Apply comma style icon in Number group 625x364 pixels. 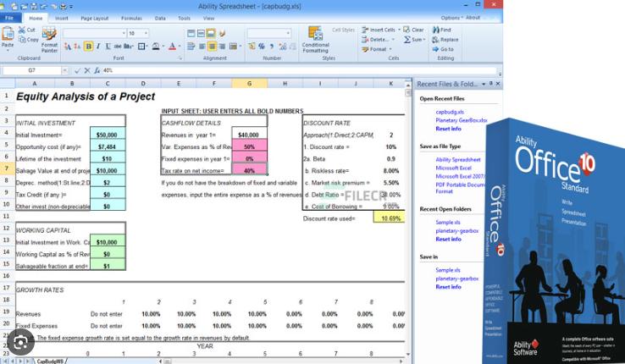(272, 47)
